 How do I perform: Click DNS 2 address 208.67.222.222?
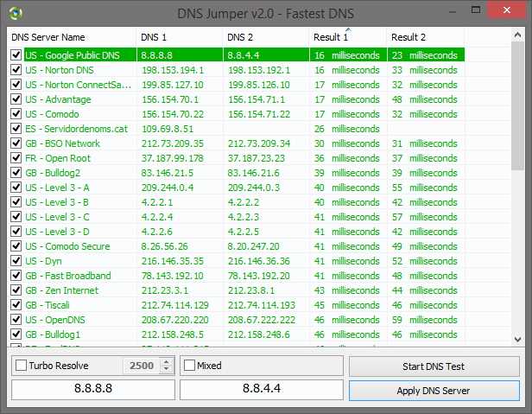tap(261, 320)
